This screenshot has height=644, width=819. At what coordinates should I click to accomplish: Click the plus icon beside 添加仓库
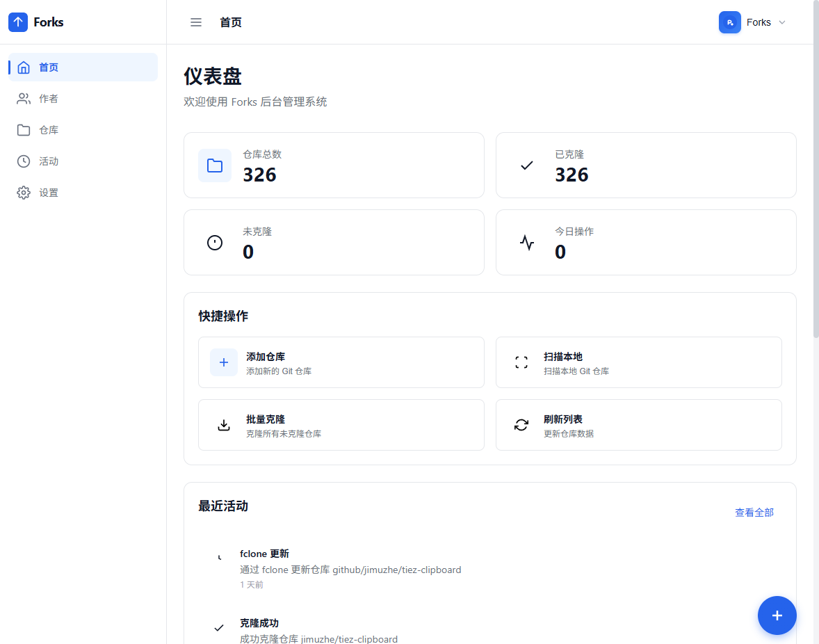[x=224, y=362]
